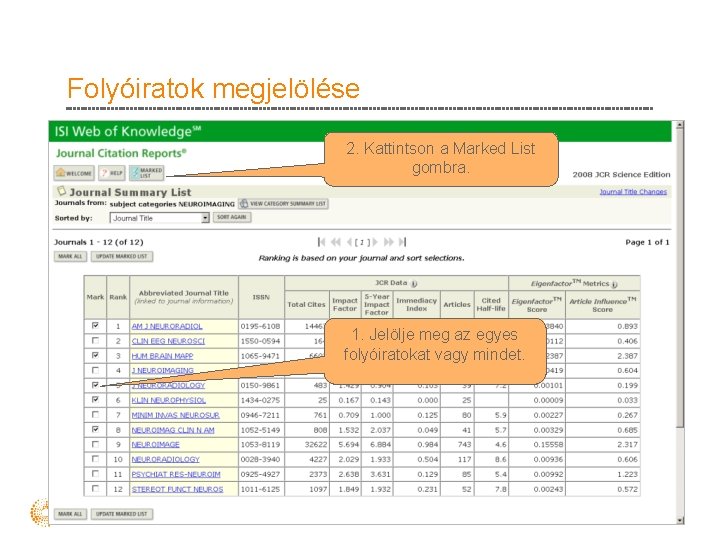Check the NEUROIMAGE mark checkbox
Screen dimensions: 720x540
click(96, 444)
